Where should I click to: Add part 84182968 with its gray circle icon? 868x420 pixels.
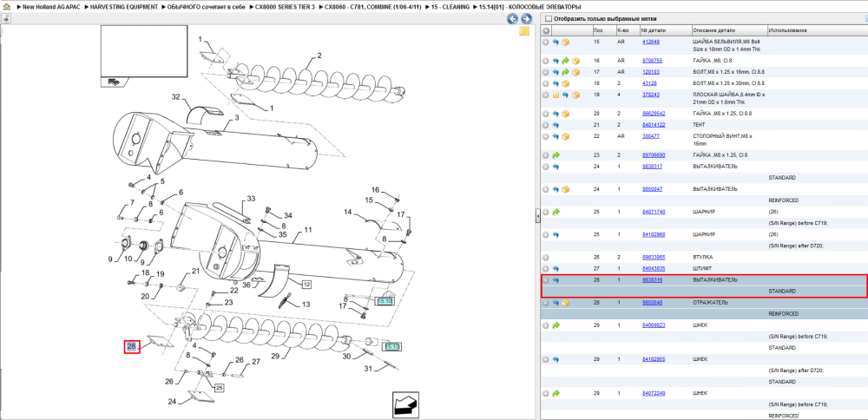click(545, 234)
